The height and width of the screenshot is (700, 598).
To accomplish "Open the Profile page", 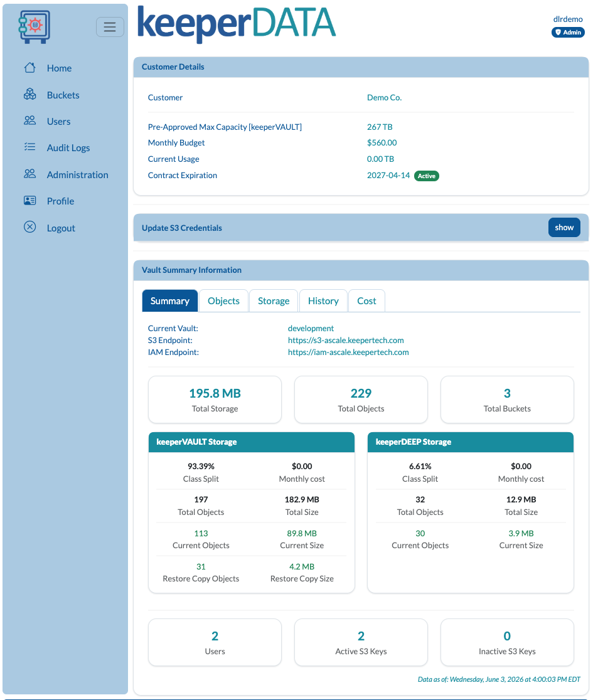I will point(60,201).
